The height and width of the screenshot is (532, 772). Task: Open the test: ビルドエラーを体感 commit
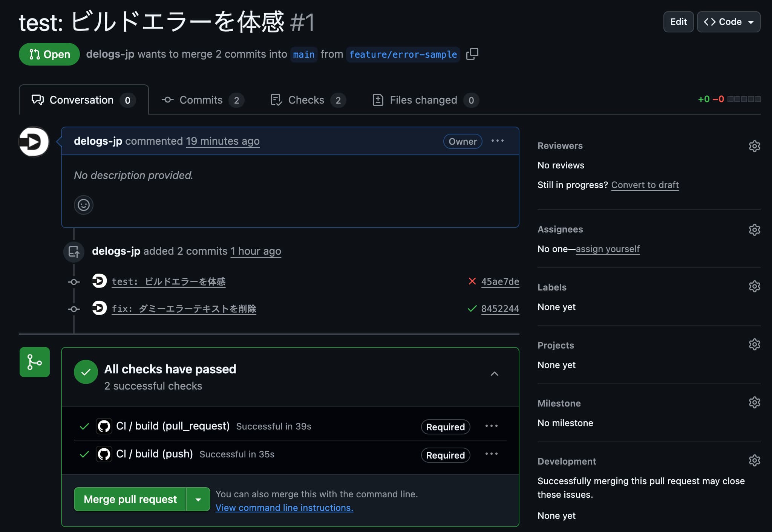[168, 281]
